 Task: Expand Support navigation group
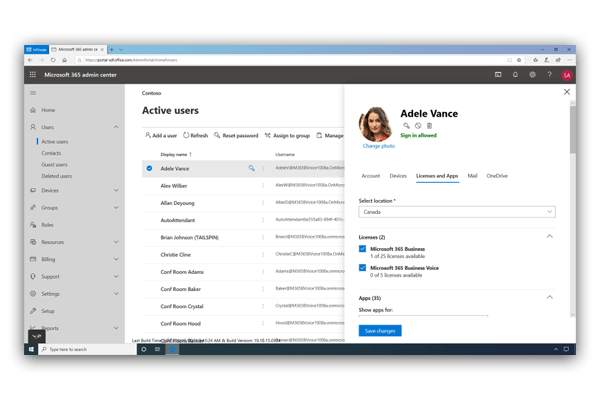coord(116,276)
